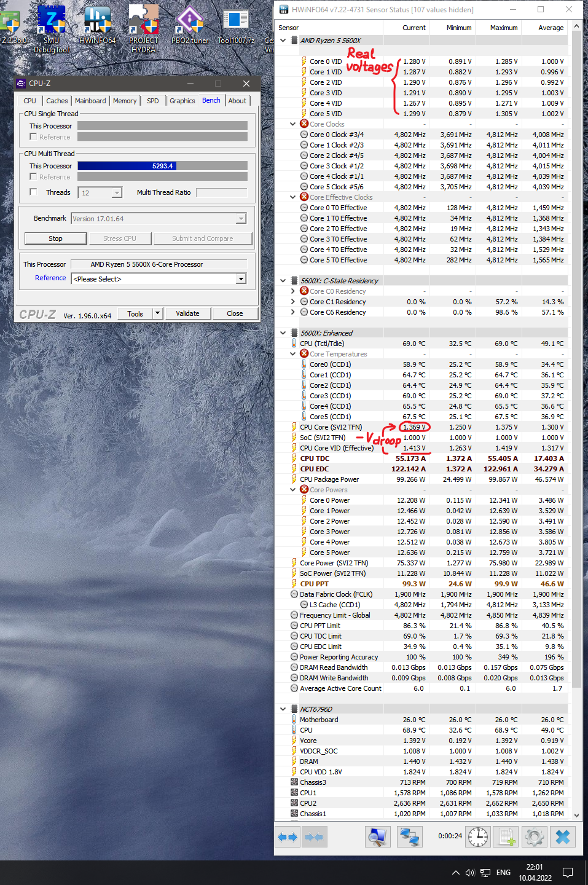Click Submit and Compare button
588x885 pixels.
click(x=203, y=238)
